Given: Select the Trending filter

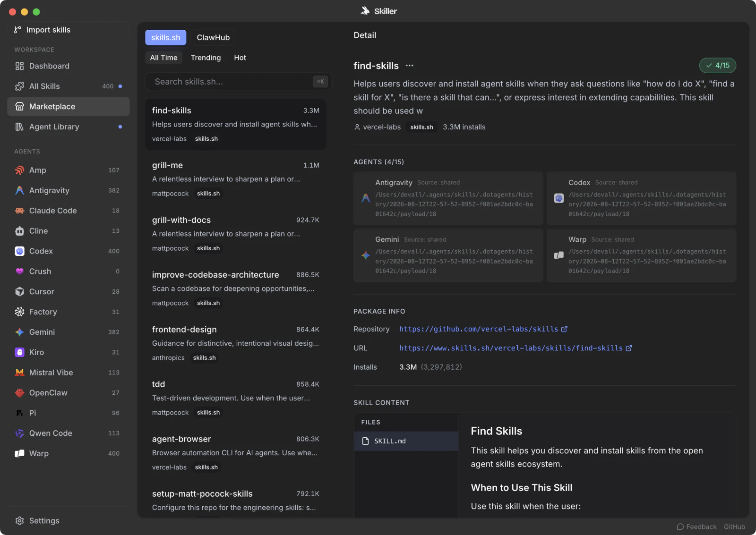Looking at the screenshot, I should pos(206,58).
